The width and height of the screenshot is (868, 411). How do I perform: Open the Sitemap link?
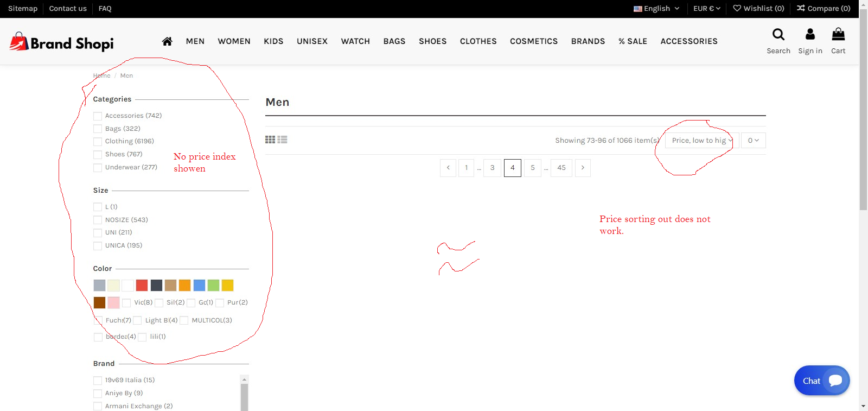[x=23, y=8]
